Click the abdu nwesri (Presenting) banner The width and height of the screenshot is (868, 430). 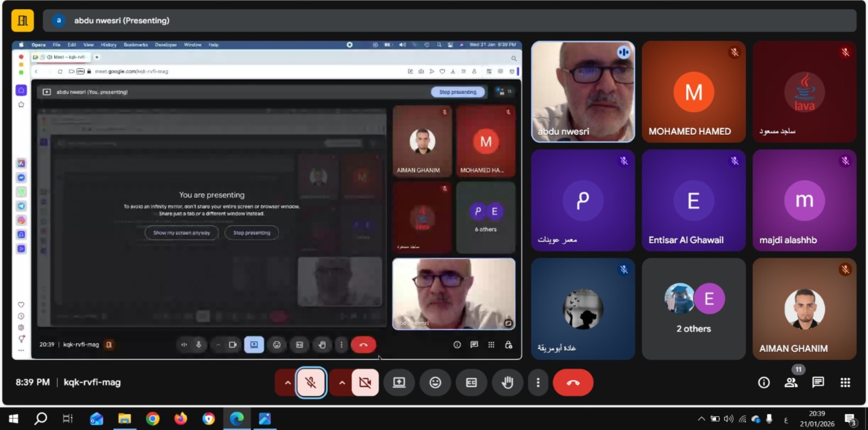(122, 21)
